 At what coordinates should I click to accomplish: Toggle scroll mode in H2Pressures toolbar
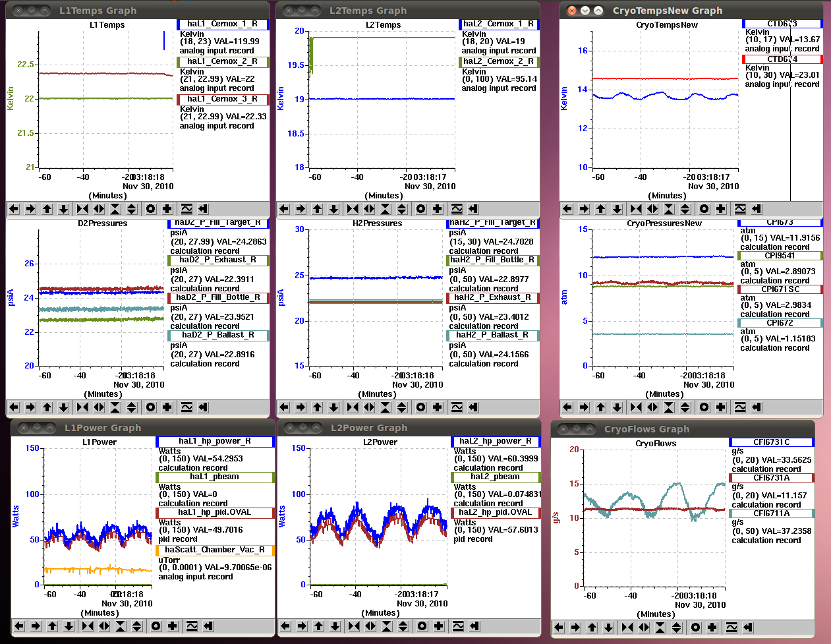457,407
